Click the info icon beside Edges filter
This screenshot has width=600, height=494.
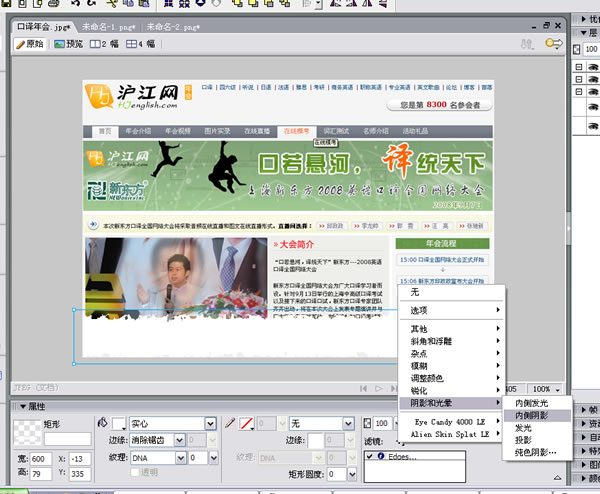pos(381,456)
